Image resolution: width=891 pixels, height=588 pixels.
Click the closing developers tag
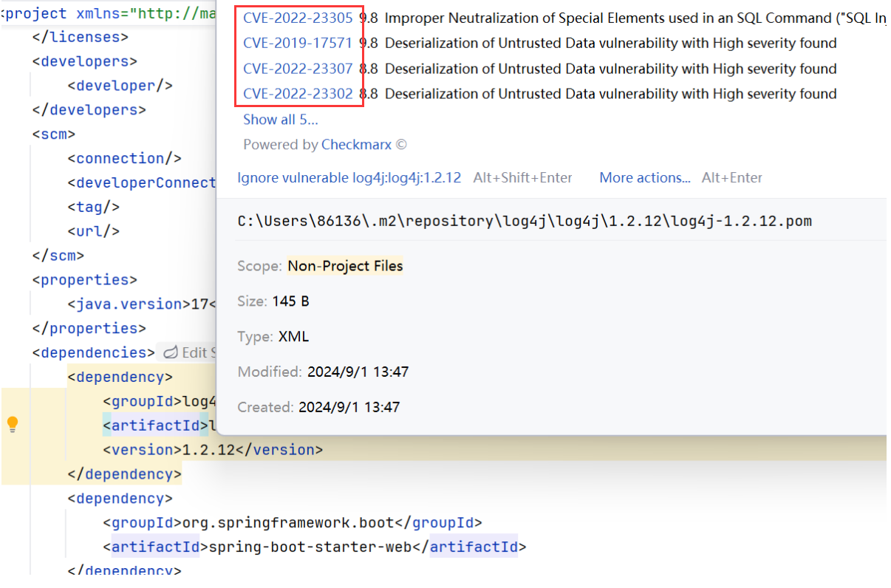pyautogui.click(x=89, y=110)
